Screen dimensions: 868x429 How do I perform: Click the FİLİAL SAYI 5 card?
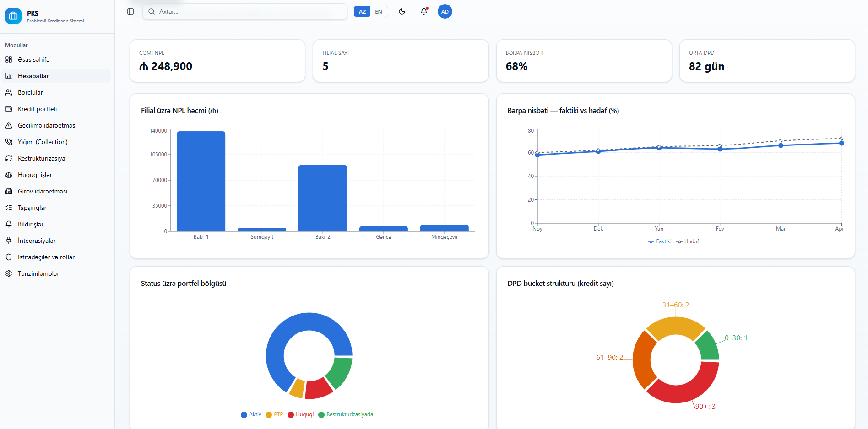click(401, 61)
